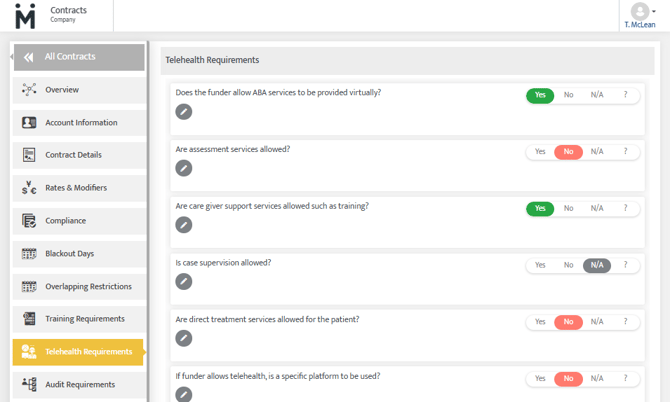Click the Compliance sidebar icon
670x402 pixels.
click(x=29, y=221)
